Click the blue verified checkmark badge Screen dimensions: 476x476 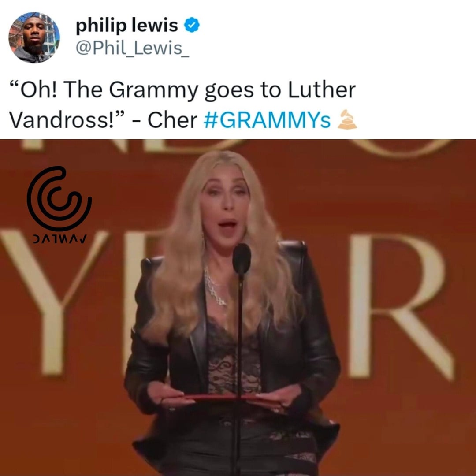pos(192,25)
